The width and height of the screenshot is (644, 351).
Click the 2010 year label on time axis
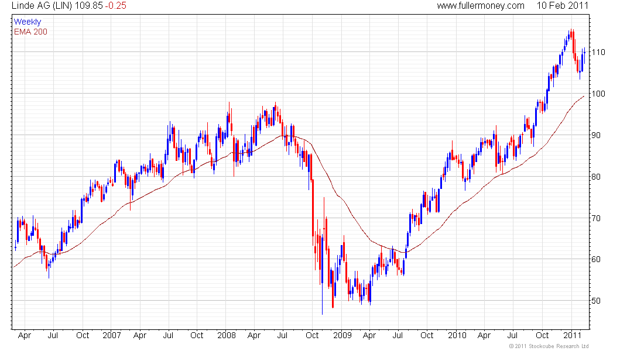pos(457,335)
